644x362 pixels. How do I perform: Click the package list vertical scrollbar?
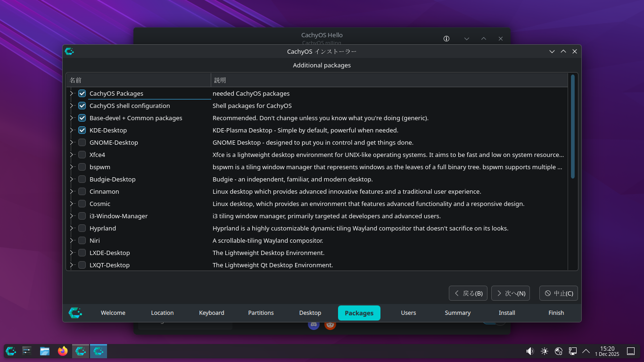click(x=573, y=127)
